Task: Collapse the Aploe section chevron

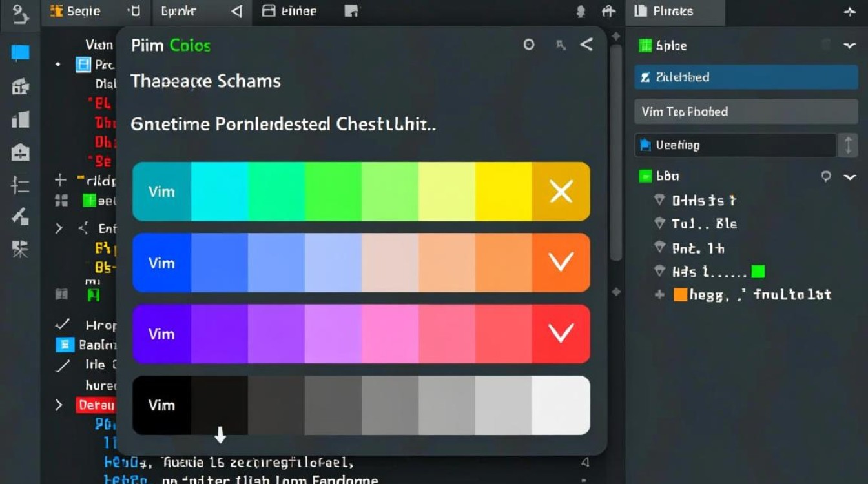Action: click(849, 46)
